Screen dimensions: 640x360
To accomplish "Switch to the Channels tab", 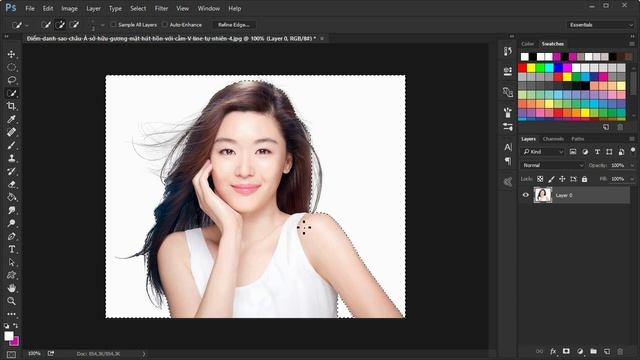I will click(553, 139).
